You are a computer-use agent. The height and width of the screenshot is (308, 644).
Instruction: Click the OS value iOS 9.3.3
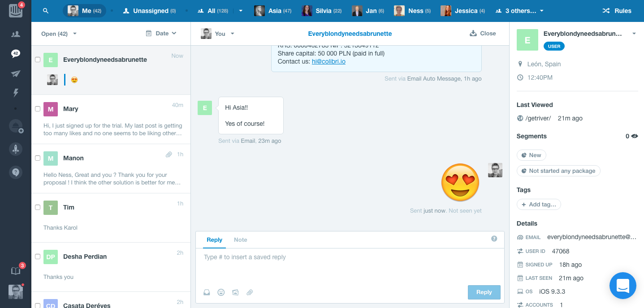(x=552, y=291)
